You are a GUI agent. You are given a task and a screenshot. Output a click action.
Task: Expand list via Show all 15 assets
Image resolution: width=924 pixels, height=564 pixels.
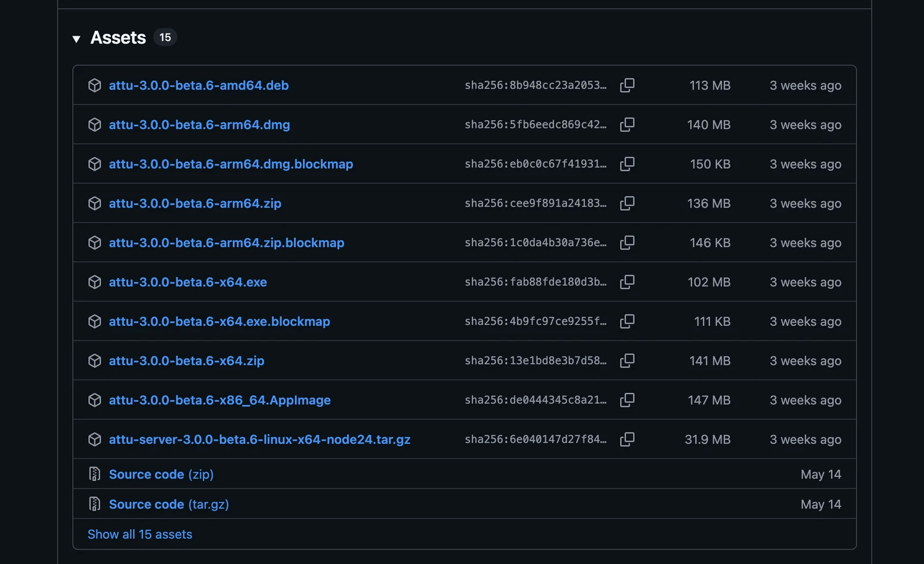pos(140,535)
